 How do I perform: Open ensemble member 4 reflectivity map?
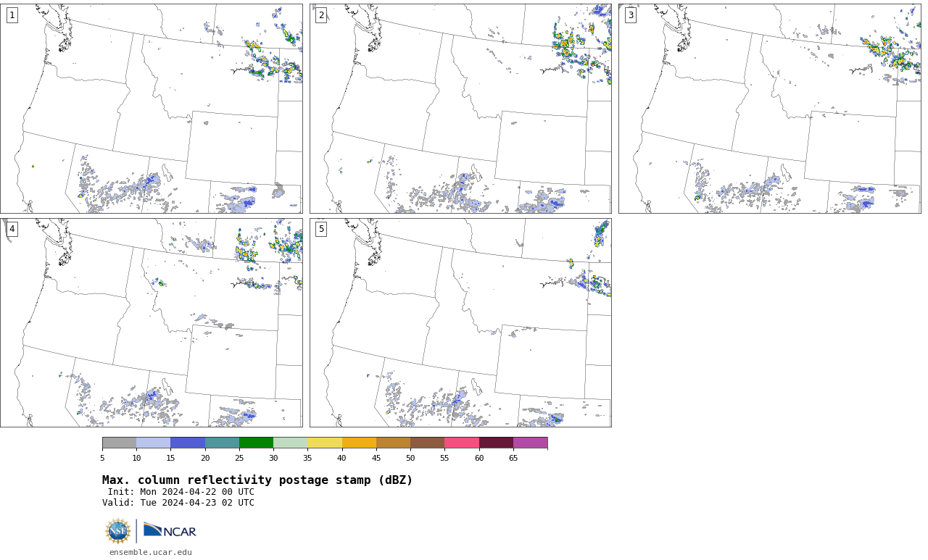[x=152, y=323]
